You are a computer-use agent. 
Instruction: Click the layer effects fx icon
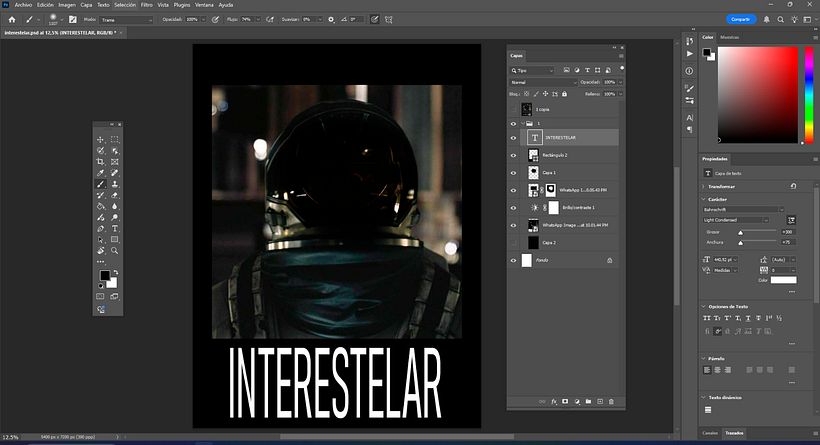(x=554, y=402)
